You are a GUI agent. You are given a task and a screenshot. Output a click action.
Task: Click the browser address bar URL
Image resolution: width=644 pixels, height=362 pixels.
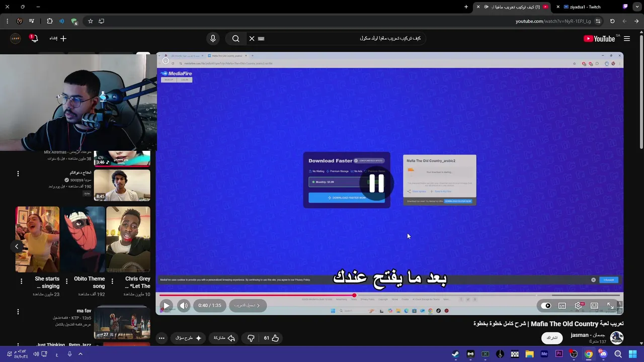pyautogui.click(x=554, y=21)
